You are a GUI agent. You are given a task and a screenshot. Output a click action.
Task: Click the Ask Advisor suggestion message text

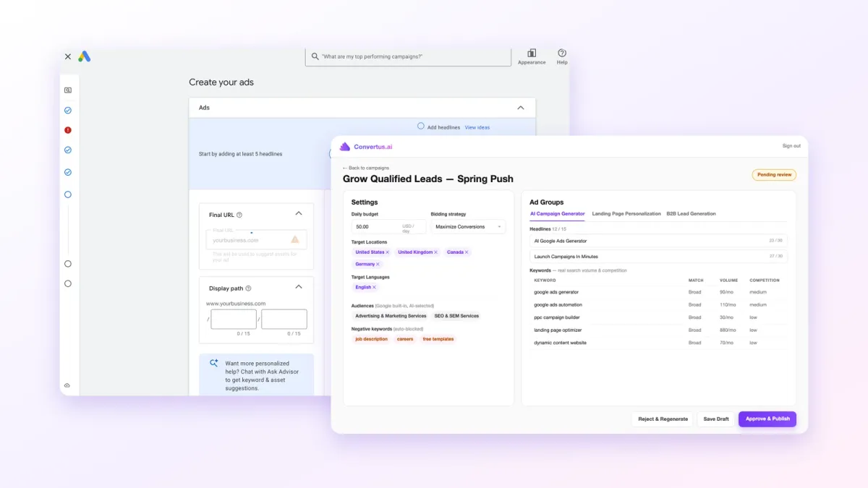pyautogui.click(x=261, y=376)
